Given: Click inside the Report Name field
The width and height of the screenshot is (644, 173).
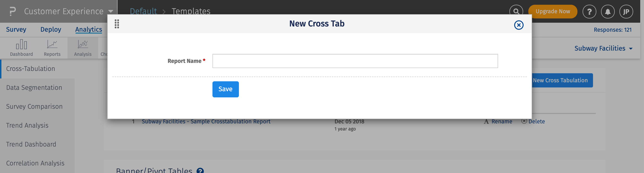Looking at the screenshot, I should click(355, 61).
